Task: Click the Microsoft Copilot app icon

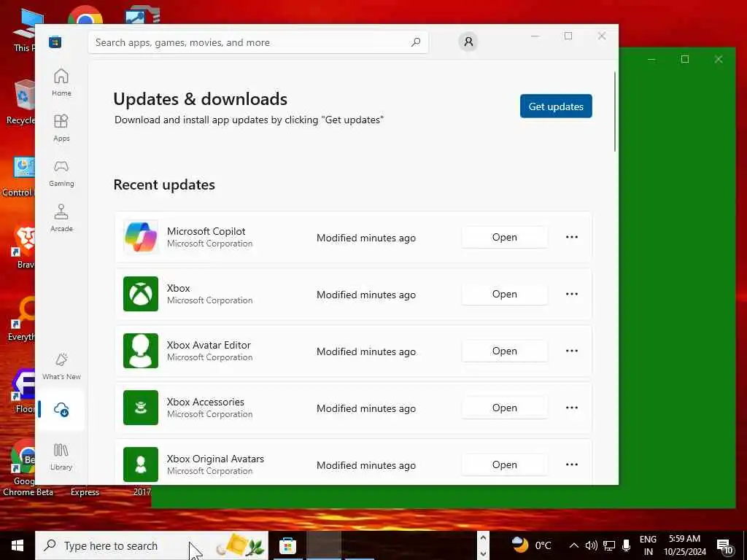Action: (141, 237)
